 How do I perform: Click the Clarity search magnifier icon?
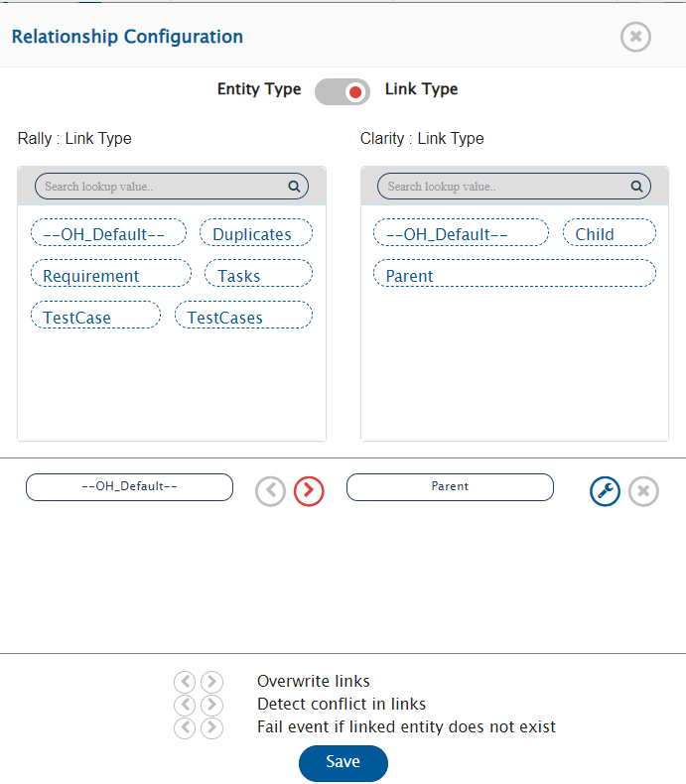click(636, 186)
